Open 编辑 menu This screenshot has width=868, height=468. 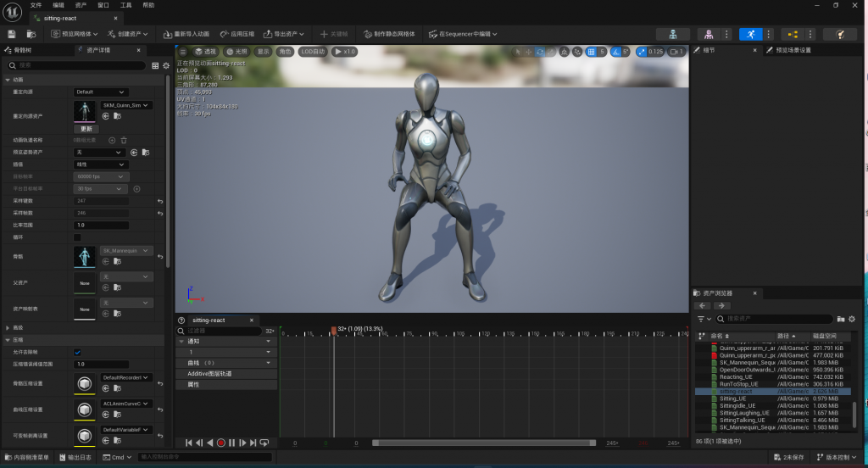58,5
